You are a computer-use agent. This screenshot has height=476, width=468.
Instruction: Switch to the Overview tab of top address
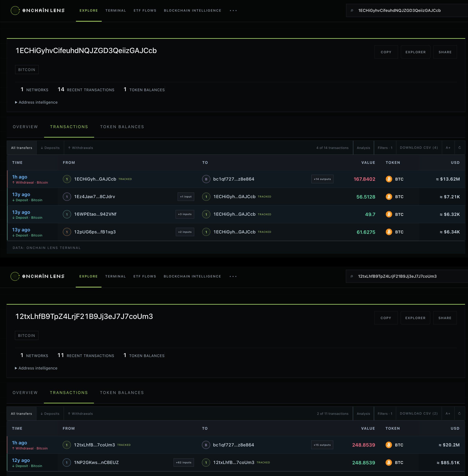(x=25, y=127)
